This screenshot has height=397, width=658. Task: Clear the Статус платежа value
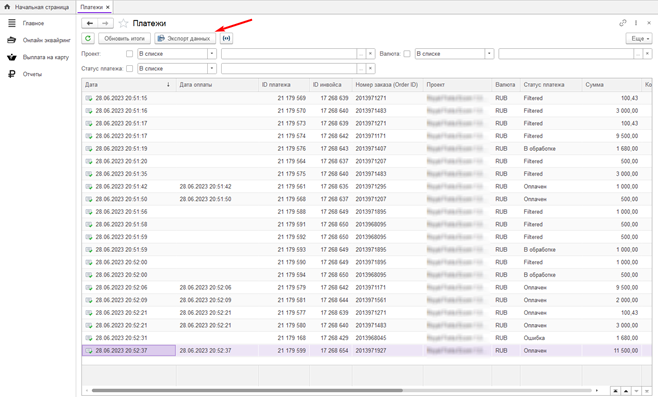pos(370,68)
